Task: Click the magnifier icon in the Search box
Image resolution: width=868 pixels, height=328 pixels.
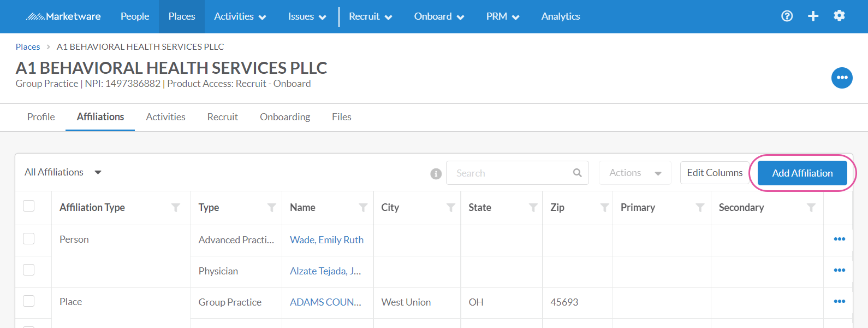Action: click(577, 173)
